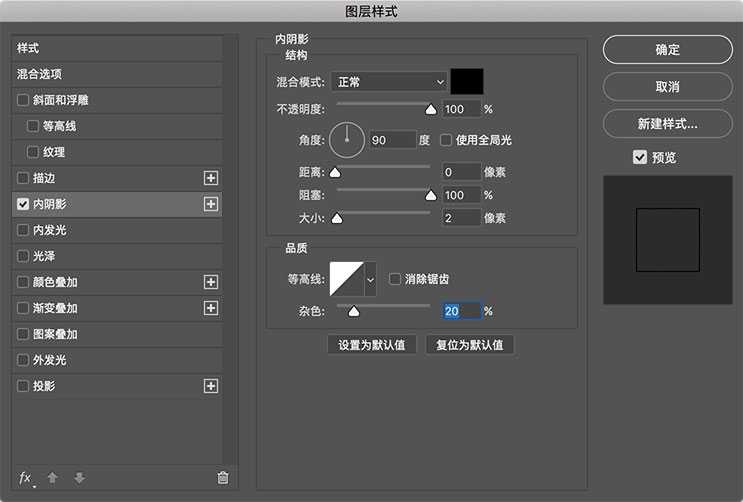This screenshot has width=743, height=502.
Task: Click the trash icon to delete effect
Action: 223,478
